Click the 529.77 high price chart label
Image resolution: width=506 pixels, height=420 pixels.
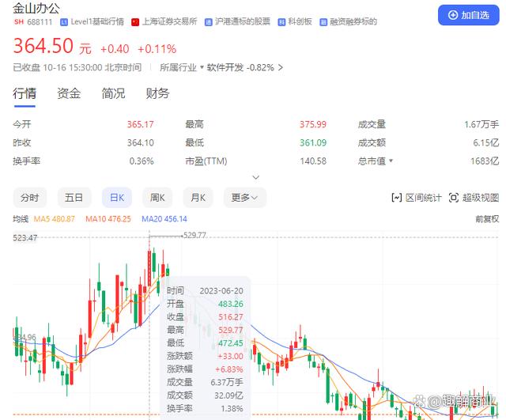pos(194,236)
